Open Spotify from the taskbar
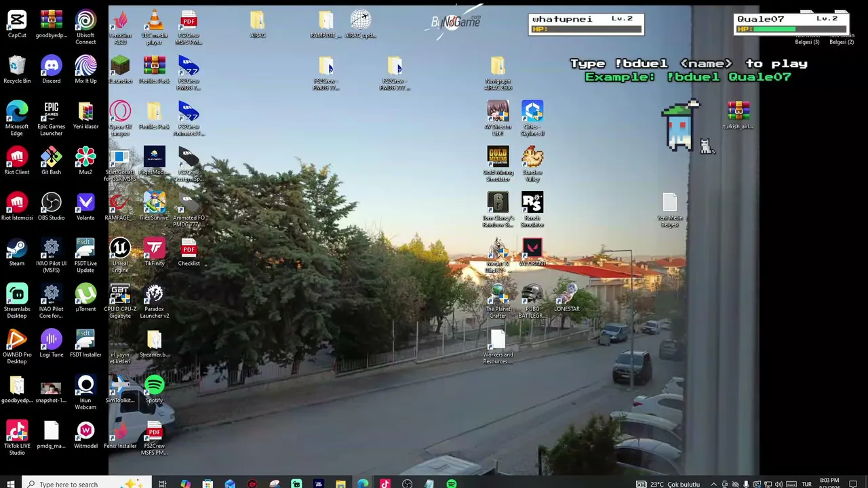Screen dimensions: 868x488 coord(452,484)
